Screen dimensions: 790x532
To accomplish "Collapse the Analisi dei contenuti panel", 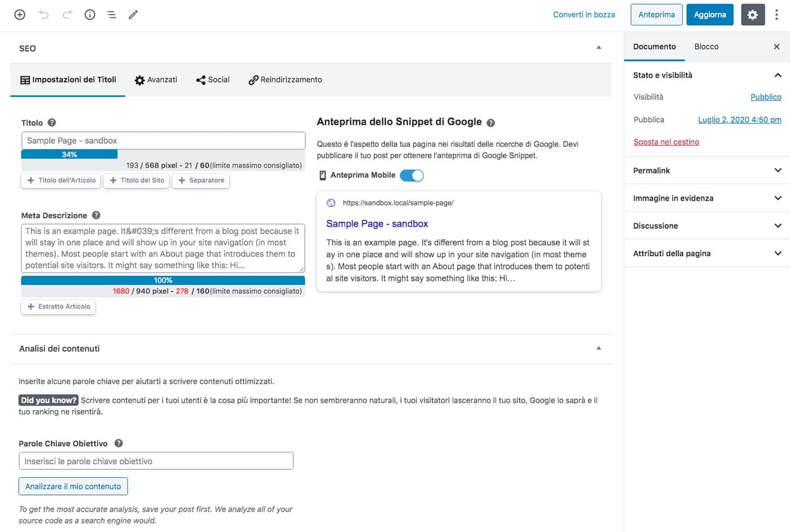I will pos(599,348).
